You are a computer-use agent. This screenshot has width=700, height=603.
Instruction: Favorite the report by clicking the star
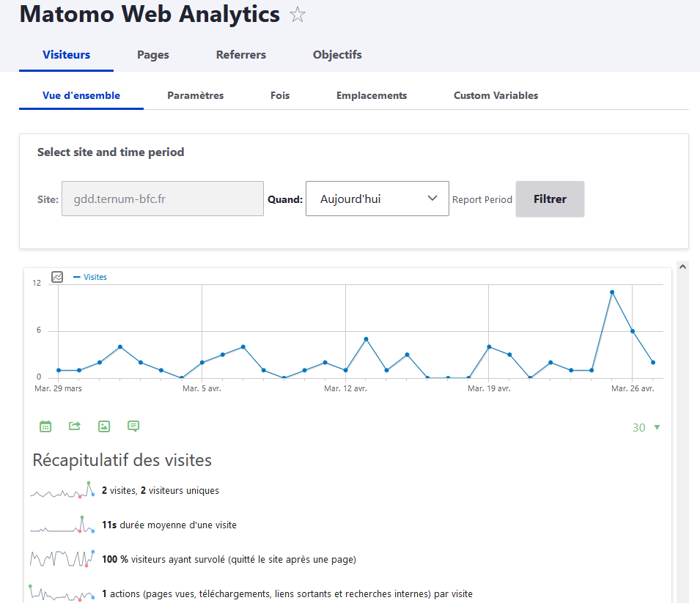tap(298, 14)
